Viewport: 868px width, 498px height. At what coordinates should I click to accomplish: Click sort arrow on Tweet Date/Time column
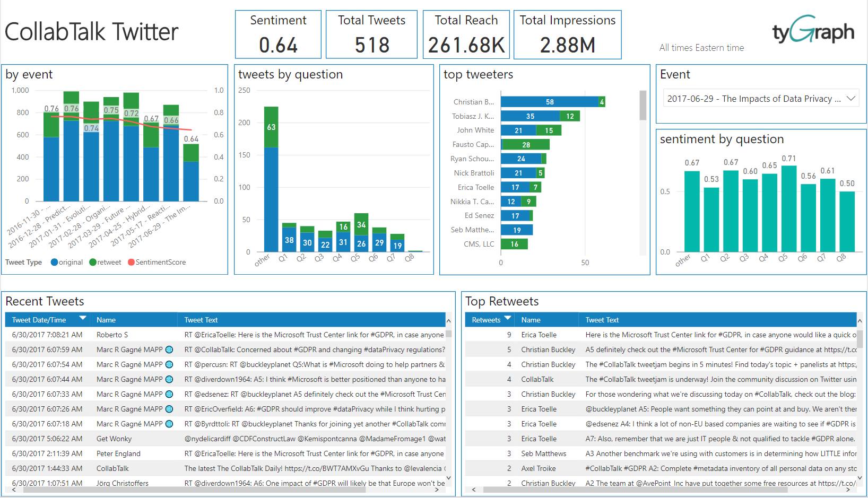coord(82,318)
